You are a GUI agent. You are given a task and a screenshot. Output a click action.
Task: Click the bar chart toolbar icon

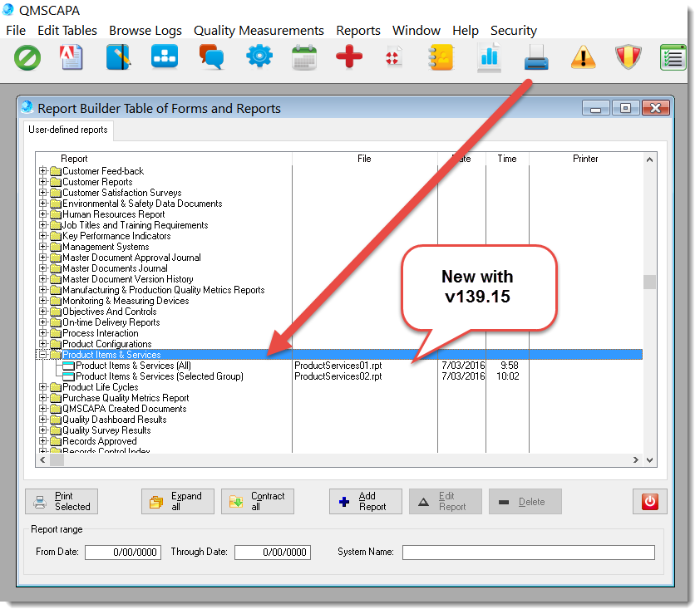pos(489,57)
